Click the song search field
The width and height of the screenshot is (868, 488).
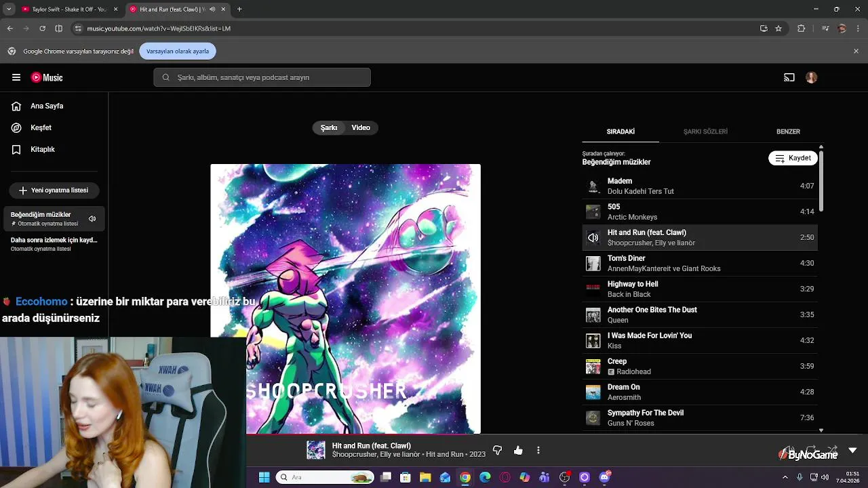(262, 77)
